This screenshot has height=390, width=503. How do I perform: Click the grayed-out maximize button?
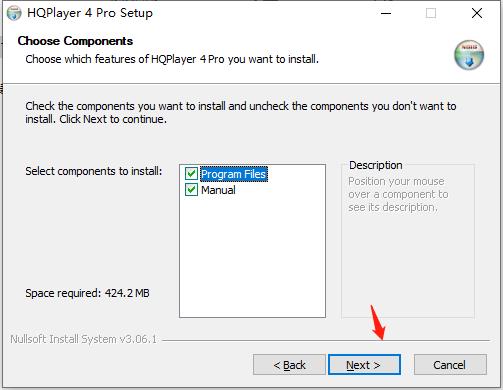pyautogui.click(x=431, y=13)
